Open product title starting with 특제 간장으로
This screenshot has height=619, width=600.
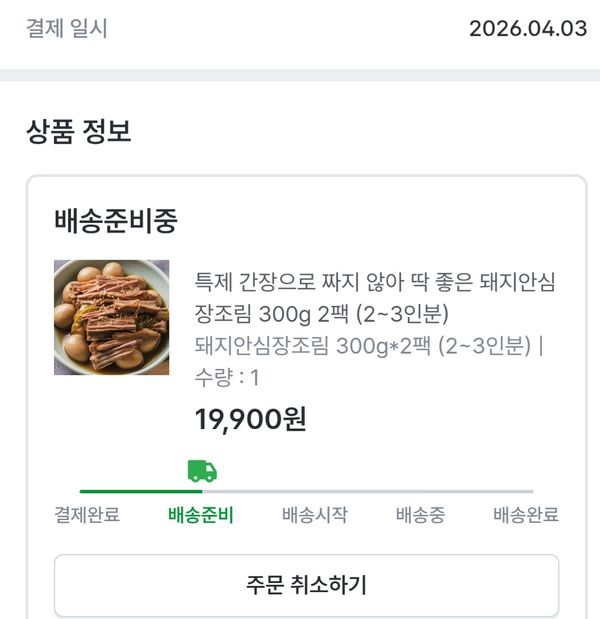[375, 282]
